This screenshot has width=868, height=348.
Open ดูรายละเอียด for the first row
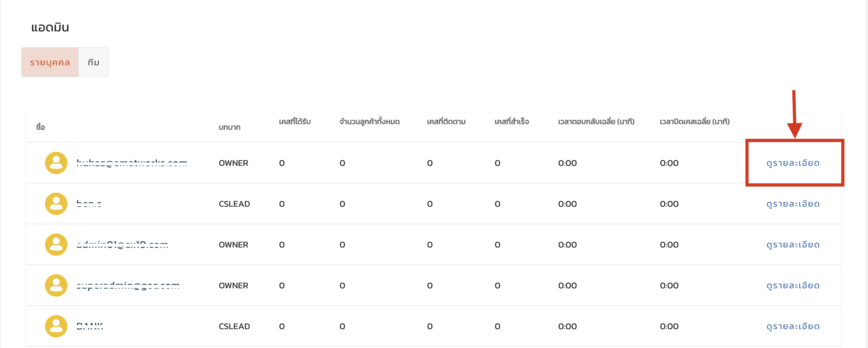pos(793,163)
